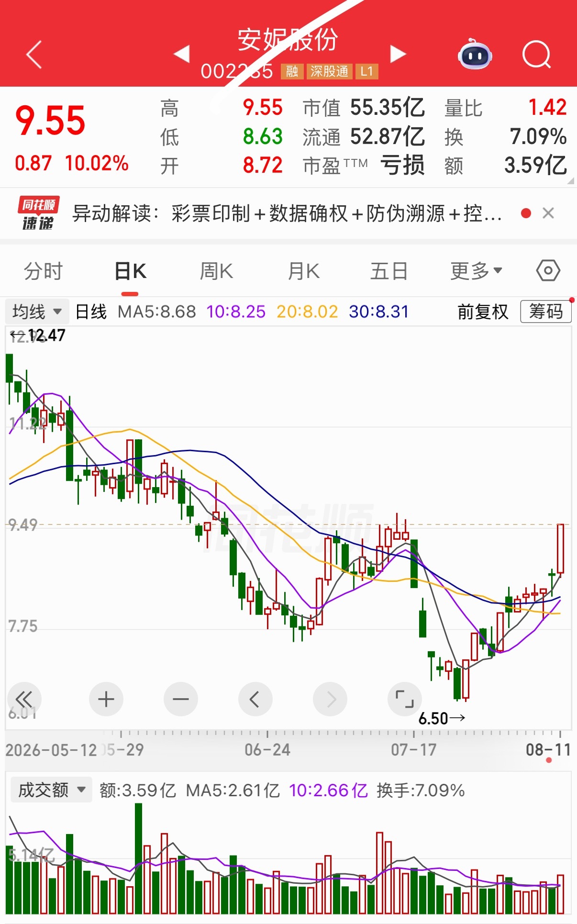
Task: Open the robot AI assistant
Action: [475, 55]
